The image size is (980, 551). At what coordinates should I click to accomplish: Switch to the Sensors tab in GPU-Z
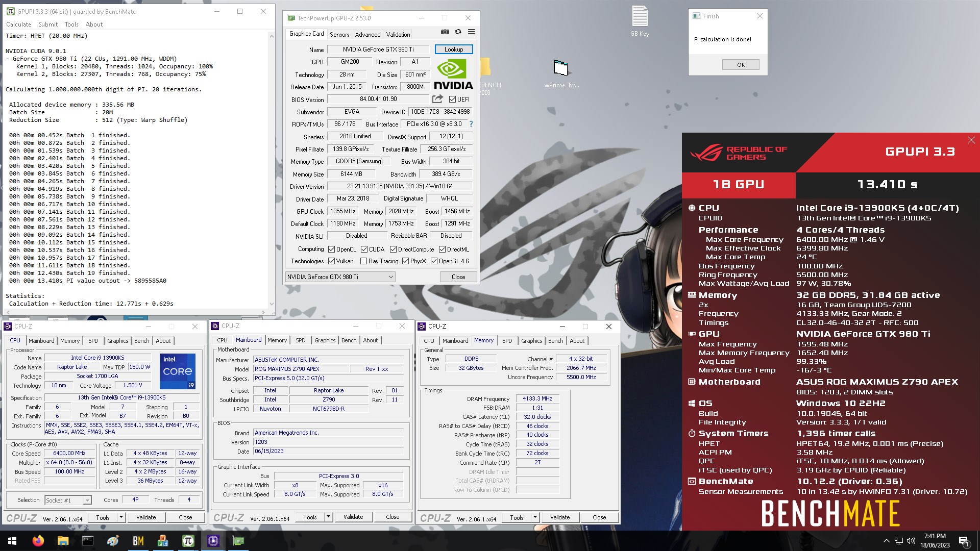[339, 34]
